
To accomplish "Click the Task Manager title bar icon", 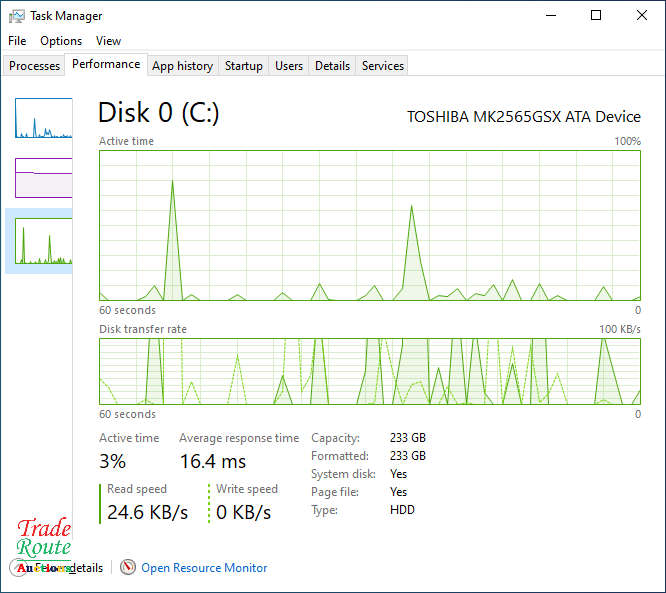I will (16, 16).
